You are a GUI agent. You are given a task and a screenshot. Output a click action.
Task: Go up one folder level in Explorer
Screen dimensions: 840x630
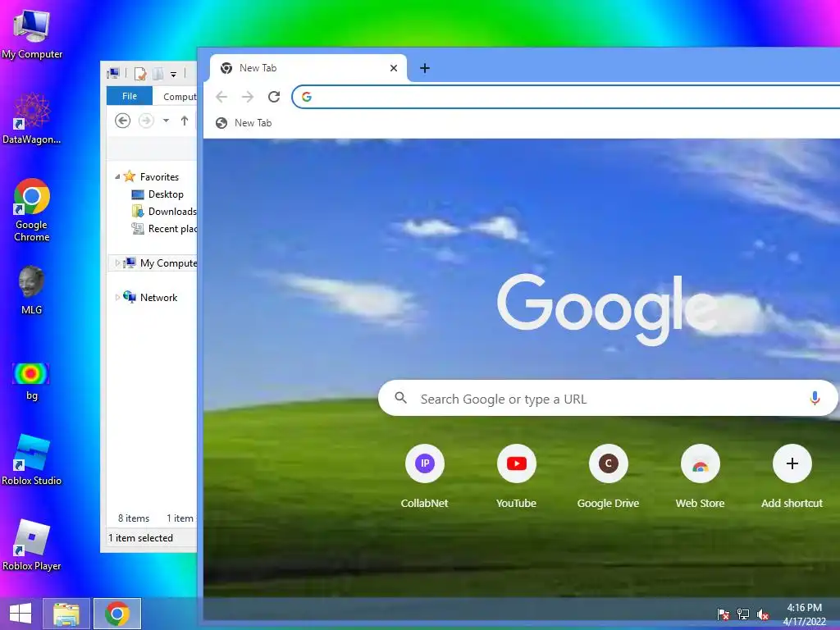pos(185,121)
